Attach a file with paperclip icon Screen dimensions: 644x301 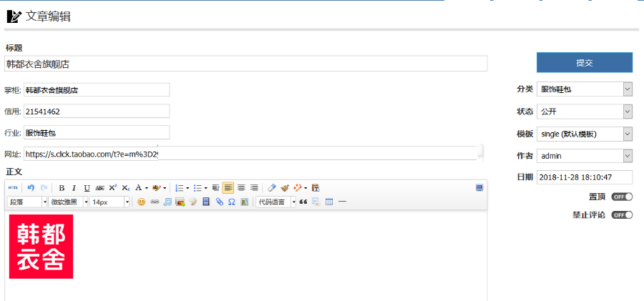point(220,202)
